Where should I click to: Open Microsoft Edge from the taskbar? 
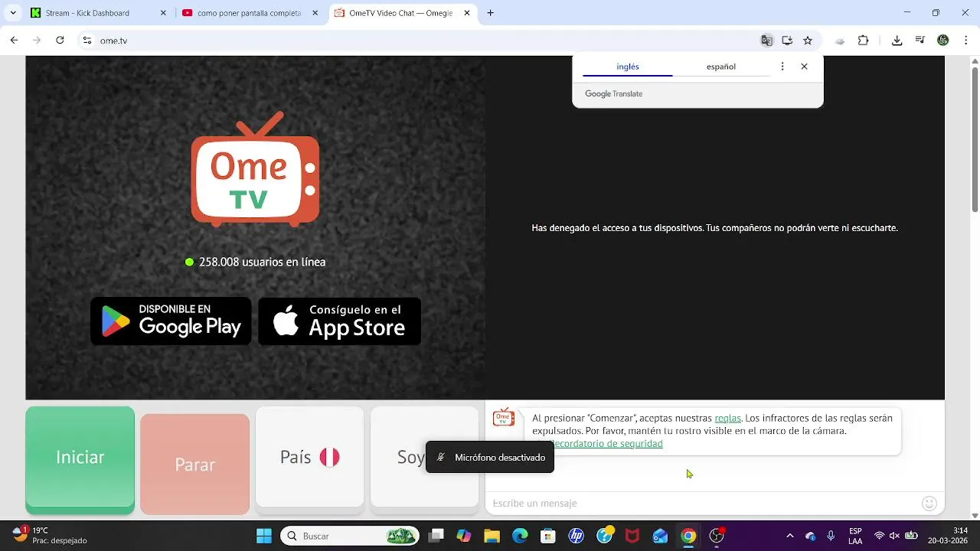coord(520,536)
